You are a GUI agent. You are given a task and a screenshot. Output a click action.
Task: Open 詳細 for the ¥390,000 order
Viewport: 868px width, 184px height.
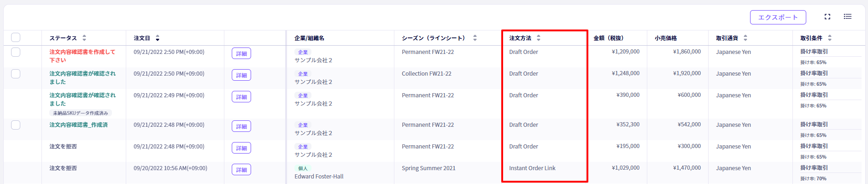(x=241, y=97)
